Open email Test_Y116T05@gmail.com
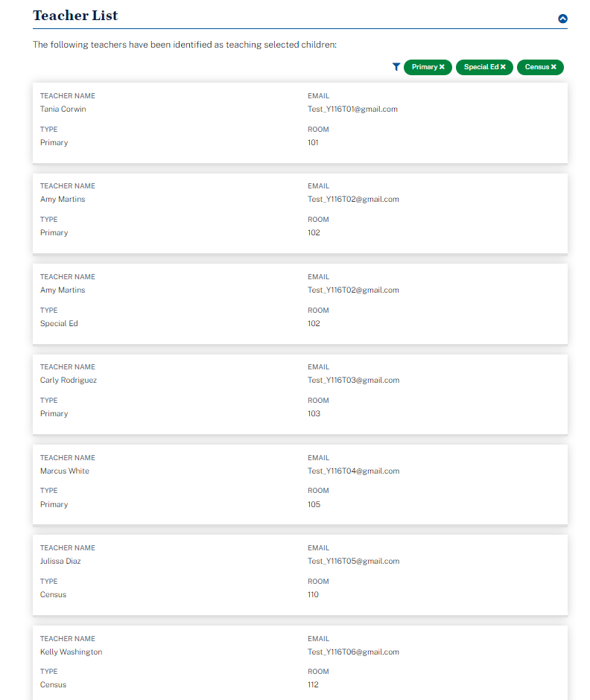The image size is (590, 700). tap(353, 561)
